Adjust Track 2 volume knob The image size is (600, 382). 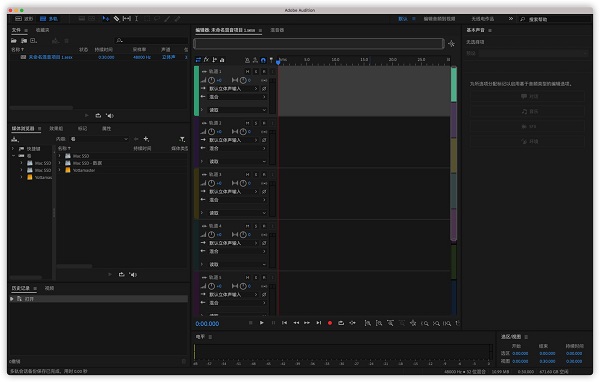pyautogui.click(x=211, y=132)
